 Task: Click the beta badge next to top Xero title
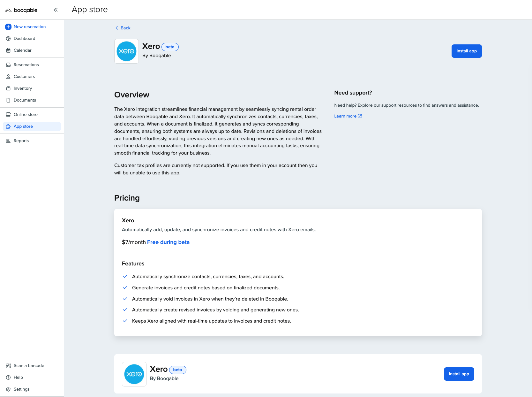point(170,47)
